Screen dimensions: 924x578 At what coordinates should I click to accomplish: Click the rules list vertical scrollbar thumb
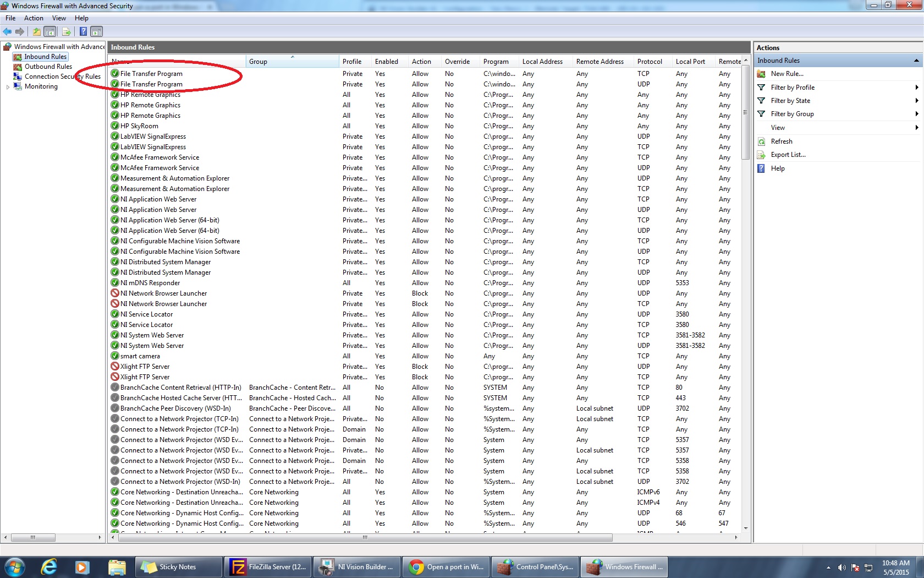pyautogui.click(x=746, y=113)
